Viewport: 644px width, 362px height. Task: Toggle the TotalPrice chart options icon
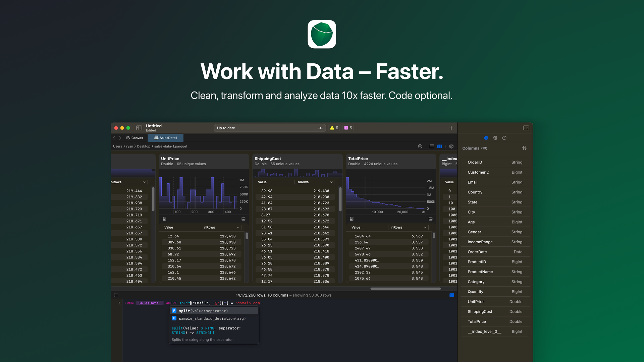(x=352, y=219)
